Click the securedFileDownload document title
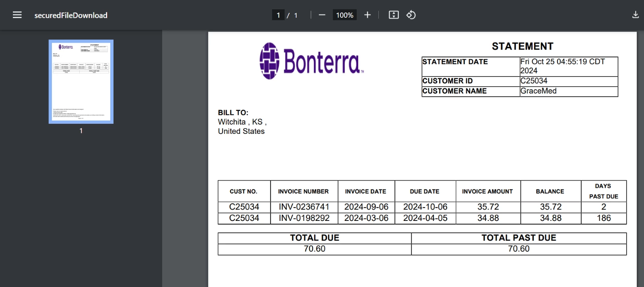The image size is (644, 287). (71, 15)
